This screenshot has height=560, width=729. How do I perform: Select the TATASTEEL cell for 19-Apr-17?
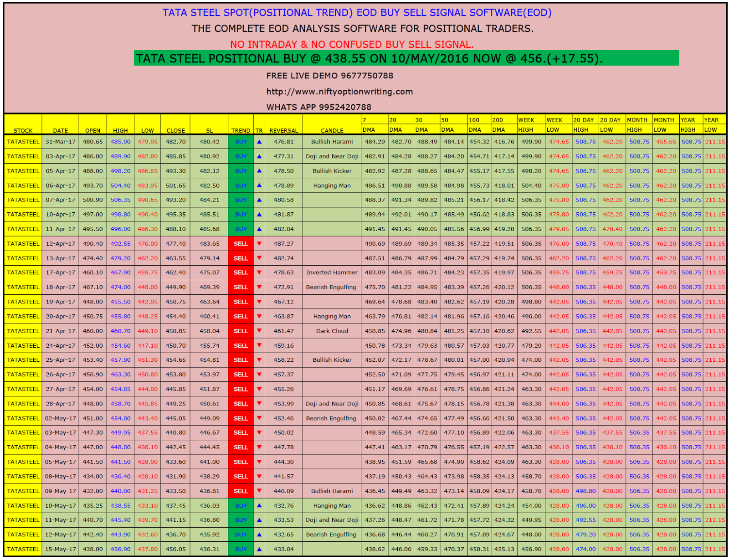pos(23,302)
